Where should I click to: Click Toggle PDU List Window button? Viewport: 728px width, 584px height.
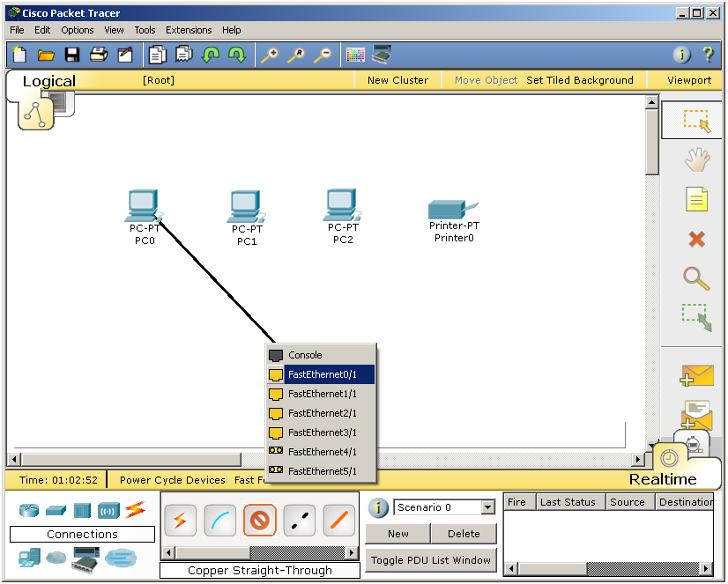(x=430, y=560)
